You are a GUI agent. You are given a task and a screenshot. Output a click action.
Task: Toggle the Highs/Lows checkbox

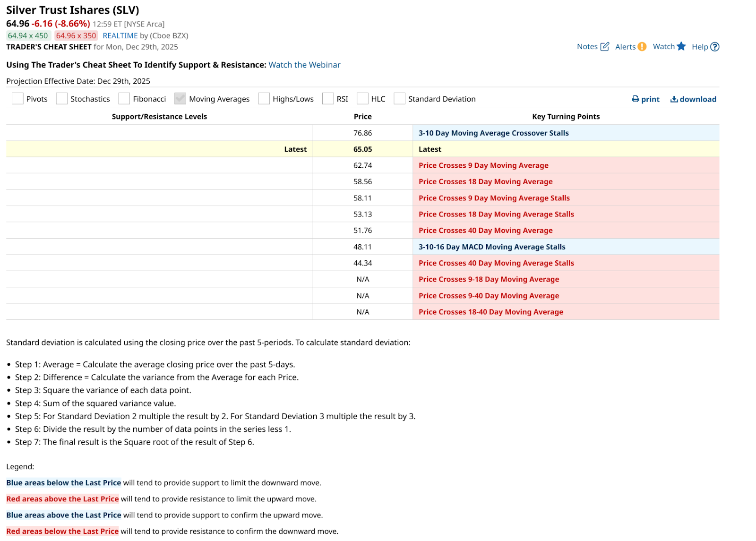264,98
